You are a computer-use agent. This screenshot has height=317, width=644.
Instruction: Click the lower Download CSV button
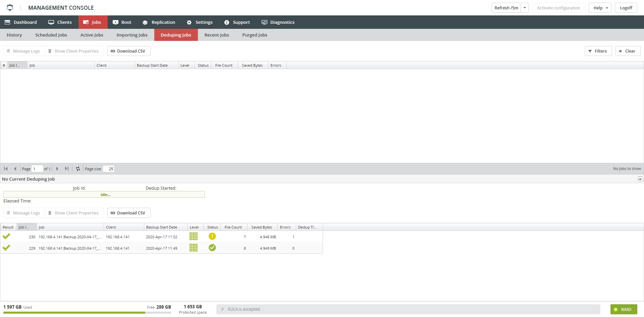tap(129, 213)
